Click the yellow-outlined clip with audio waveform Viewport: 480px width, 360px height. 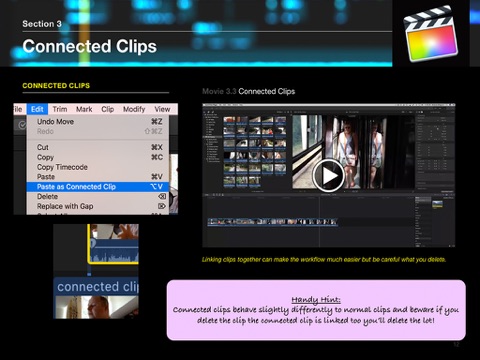113,244
